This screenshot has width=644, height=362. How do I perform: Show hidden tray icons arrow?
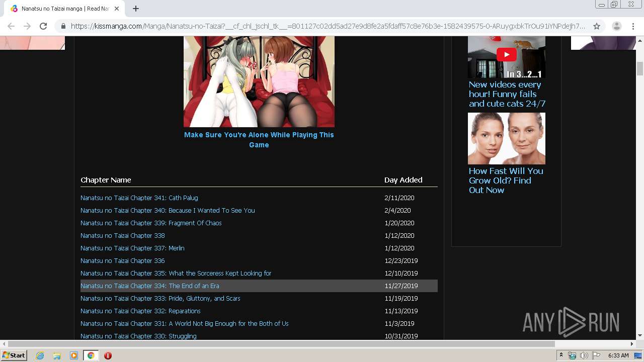point(561,355)
